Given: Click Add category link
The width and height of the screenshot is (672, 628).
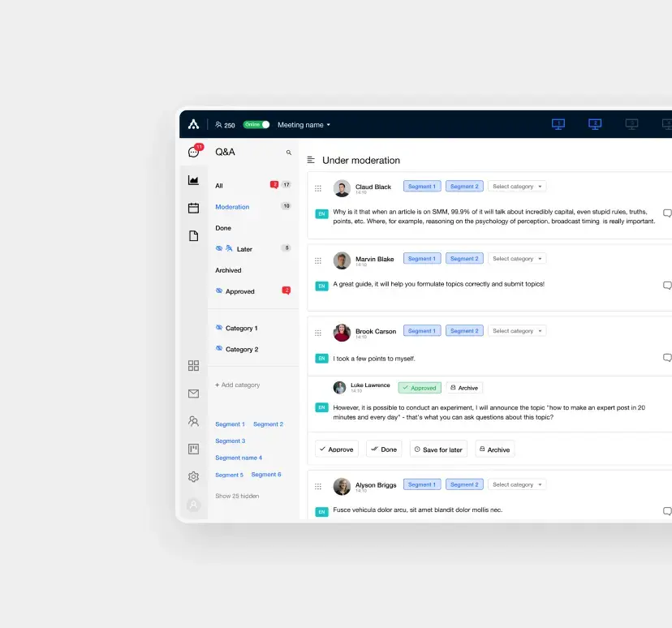Looking at the screenshot, I should pos(238,385).
